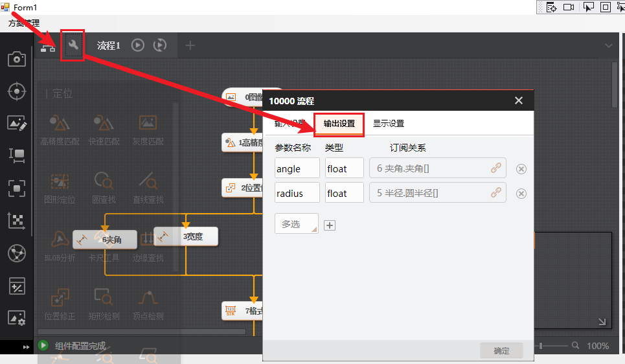The width and height of the screenshot is (625, 364).
Task: Close the 10000 流程 dialog
Action: pos(518,100)
